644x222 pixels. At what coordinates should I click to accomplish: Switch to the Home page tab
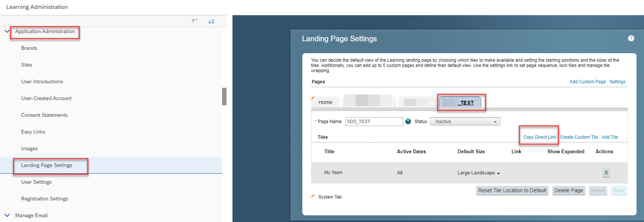(x=325, y=102)
